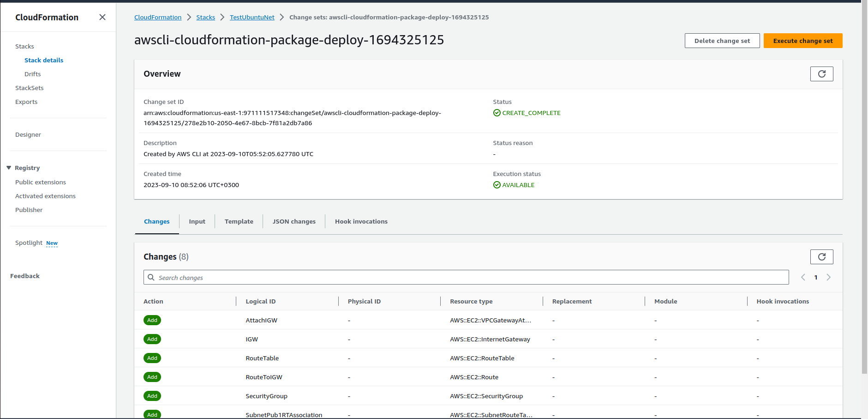This screenshot has width=868, height=419.
Task: Open Public extensions in Registry
Action: [41, 182]
